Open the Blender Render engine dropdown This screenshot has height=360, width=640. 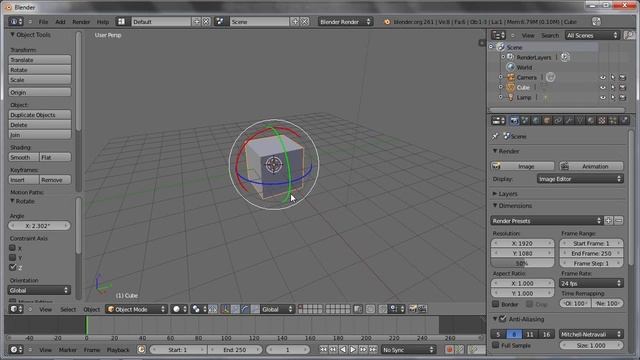pos(345,22)
